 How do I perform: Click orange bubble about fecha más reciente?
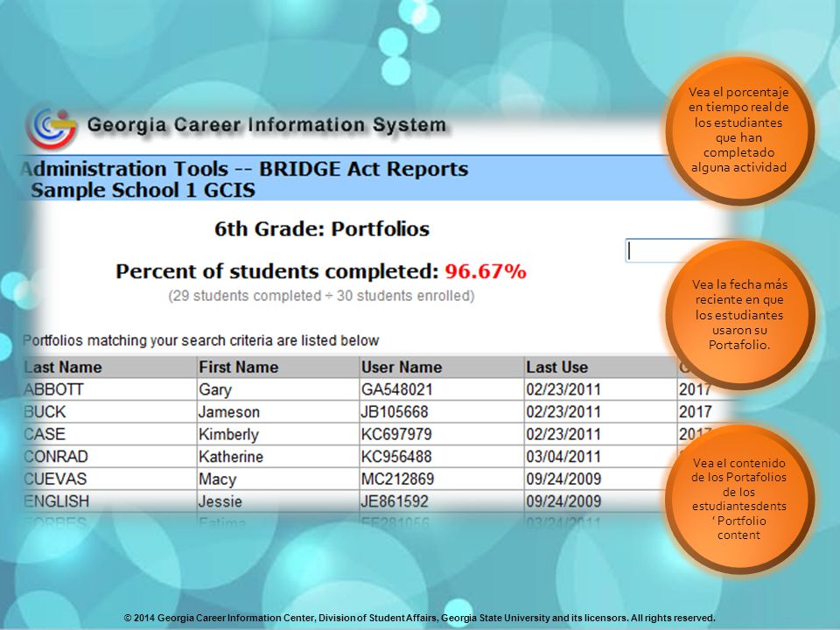tap(739, 314)
